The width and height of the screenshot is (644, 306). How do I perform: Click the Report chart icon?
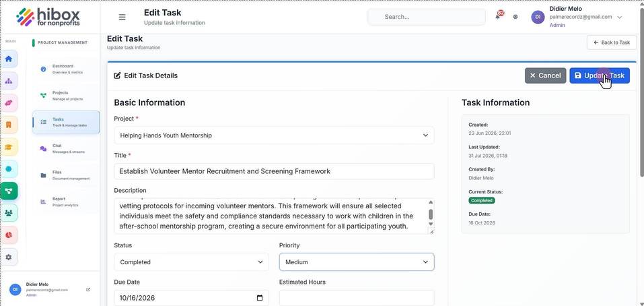44,202
